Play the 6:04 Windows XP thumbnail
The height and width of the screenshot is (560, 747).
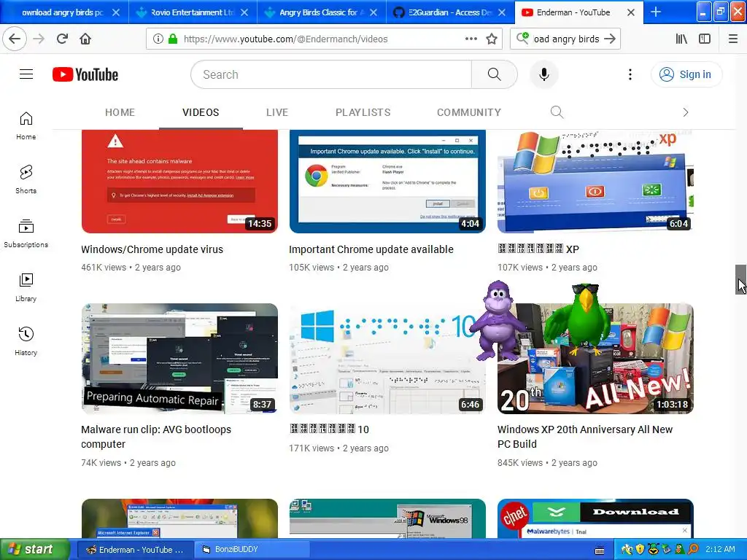[x=595, y=182]
